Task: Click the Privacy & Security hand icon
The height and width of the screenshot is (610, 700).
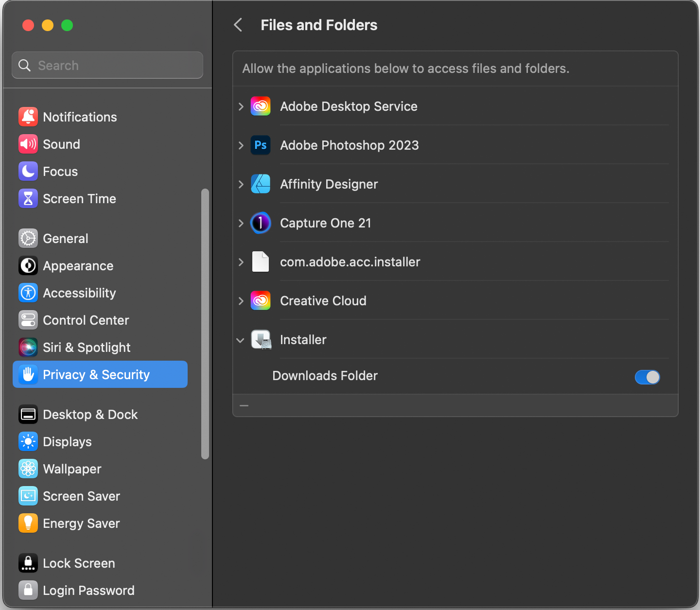Action: click(x=28, y=374)
